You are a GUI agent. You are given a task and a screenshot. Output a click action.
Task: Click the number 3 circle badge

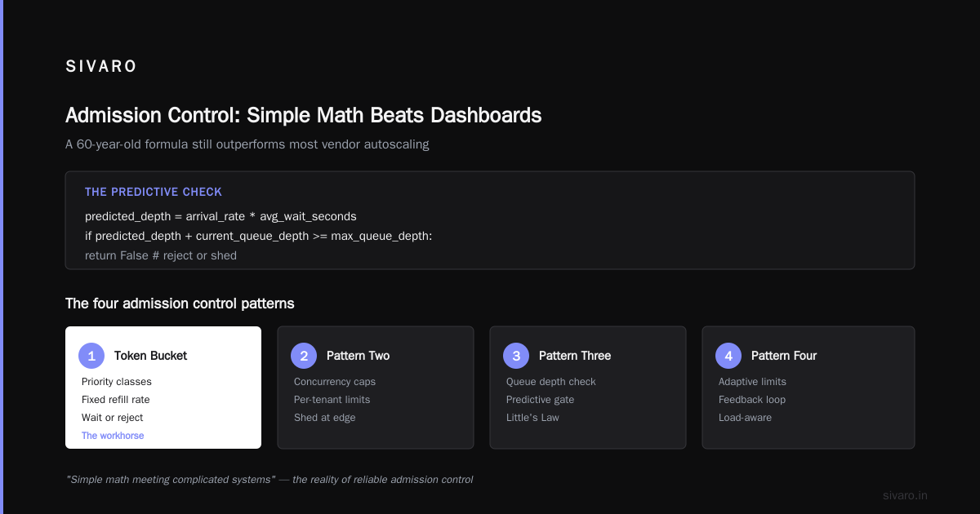point(516,356)
